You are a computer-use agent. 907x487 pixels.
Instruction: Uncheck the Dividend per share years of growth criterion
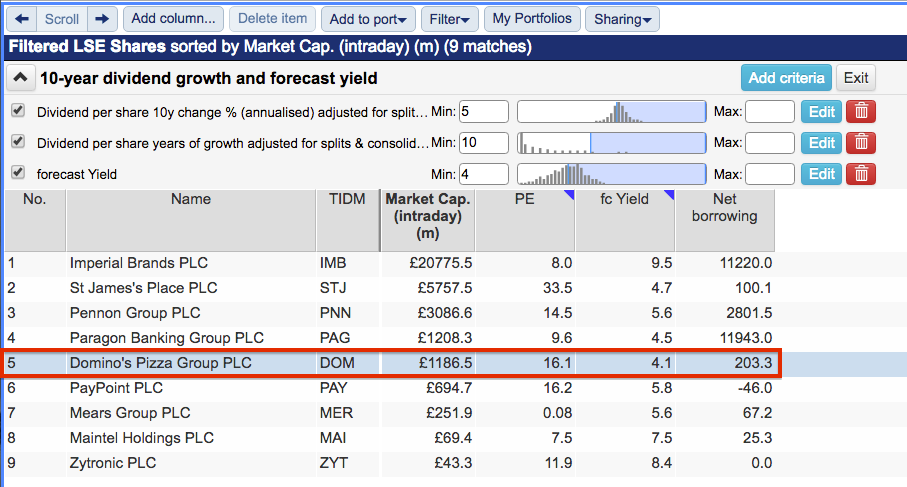click(18, 142)
